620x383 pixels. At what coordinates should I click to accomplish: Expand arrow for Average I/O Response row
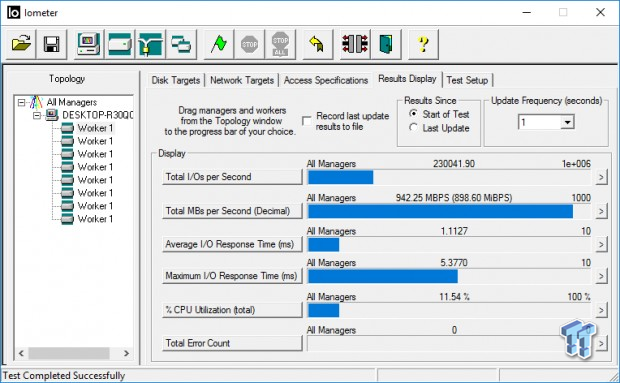[x=601, y=245]
